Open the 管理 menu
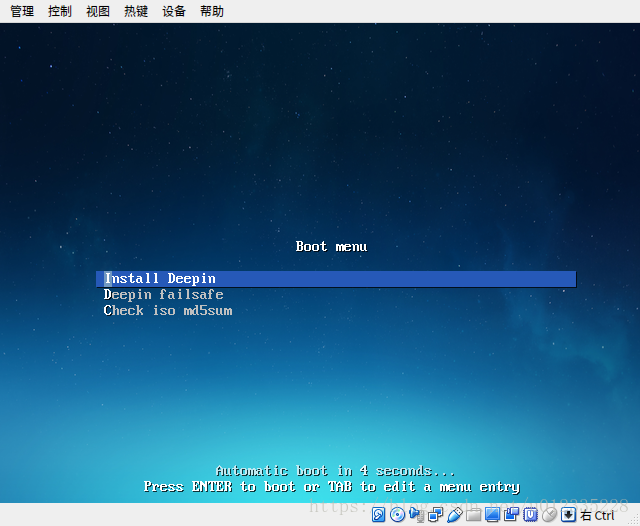 pos(22,11)
